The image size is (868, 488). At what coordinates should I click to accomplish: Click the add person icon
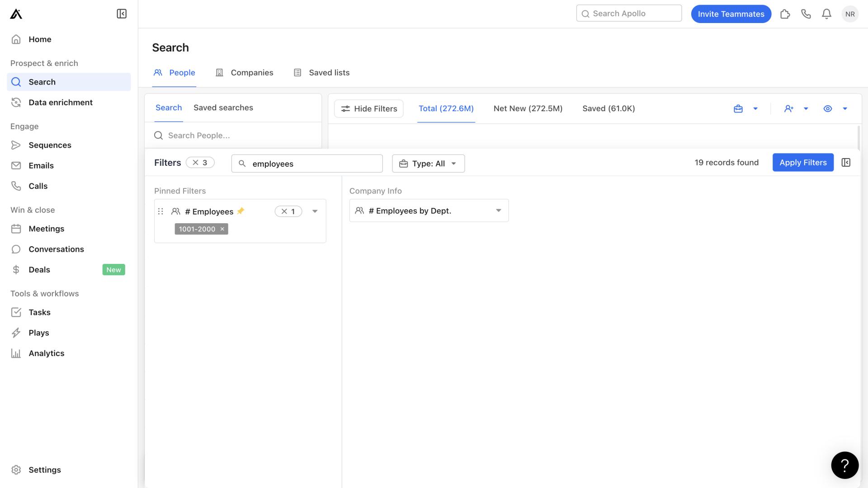coord(789,108)
